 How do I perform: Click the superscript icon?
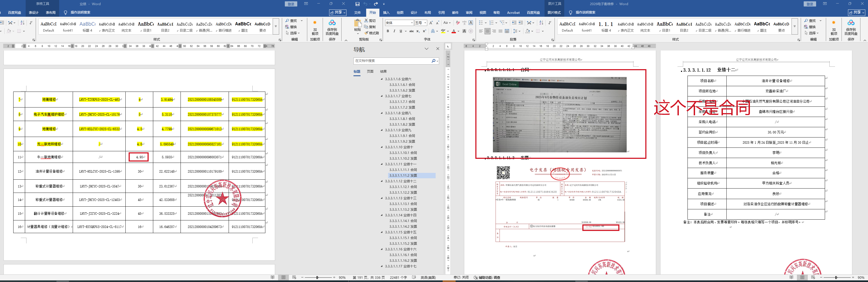[x=424, y=31]
